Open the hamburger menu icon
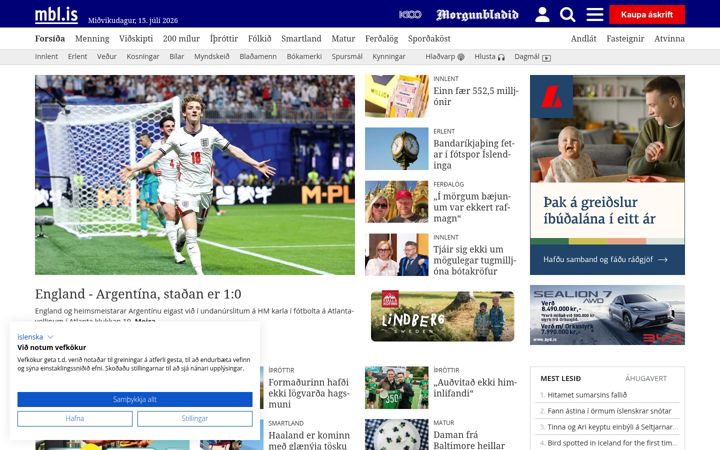Screen dimensions: 720x450 coord(595,14)
